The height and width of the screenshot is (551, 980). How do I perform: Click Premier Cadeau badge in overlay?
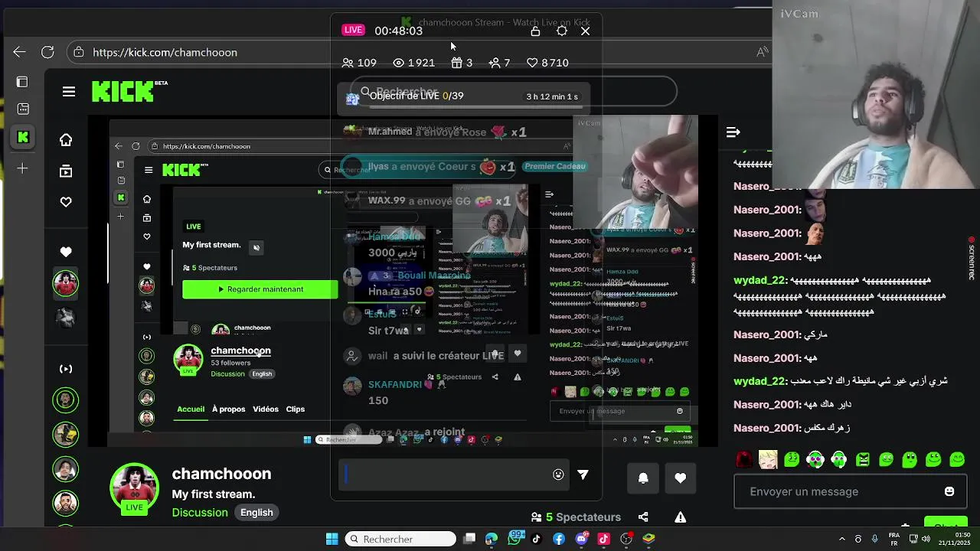coord(555,166)
